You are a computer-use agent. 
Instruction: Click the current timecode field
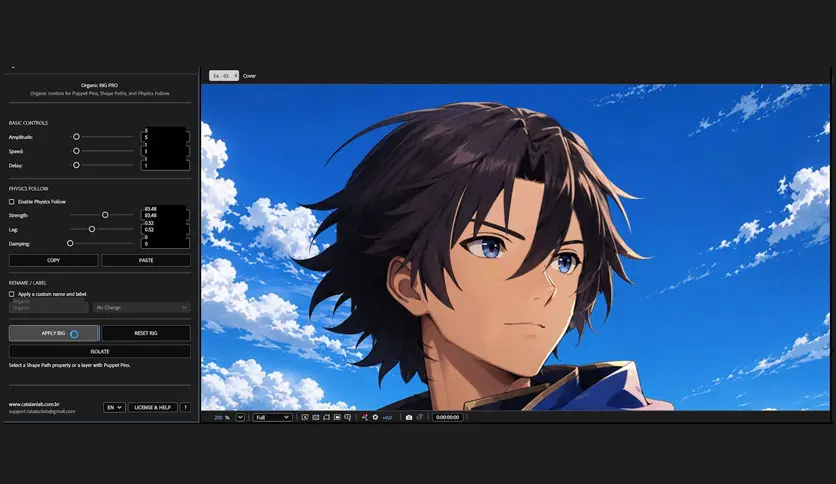pos(447,417)
